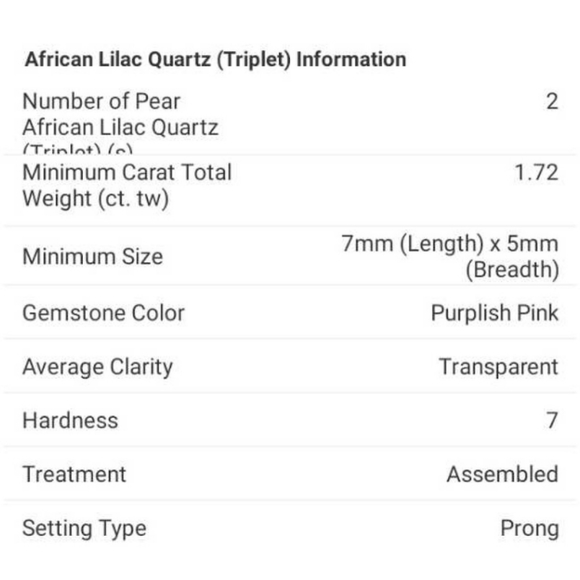This screenshot has width=580, height=580.
Task: Click the pear stone count value 2
Action: click(552, 101)
